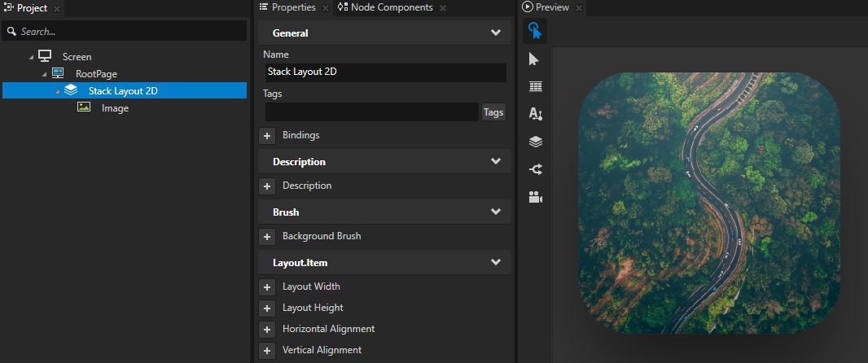This screenshot has width=868, height=363.
Task: Open the Project tab
Action: point(32,7)
